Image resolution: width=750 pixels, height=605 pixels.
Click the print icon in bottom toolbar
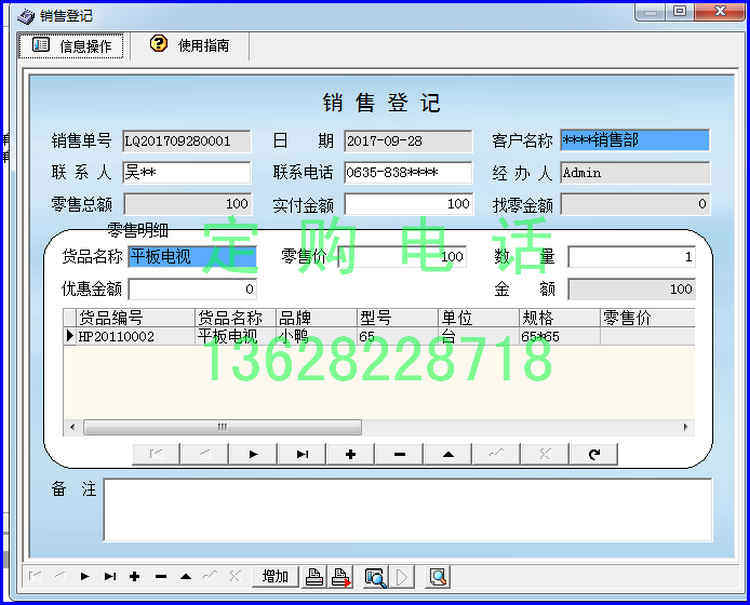click(x=314, y=577)
